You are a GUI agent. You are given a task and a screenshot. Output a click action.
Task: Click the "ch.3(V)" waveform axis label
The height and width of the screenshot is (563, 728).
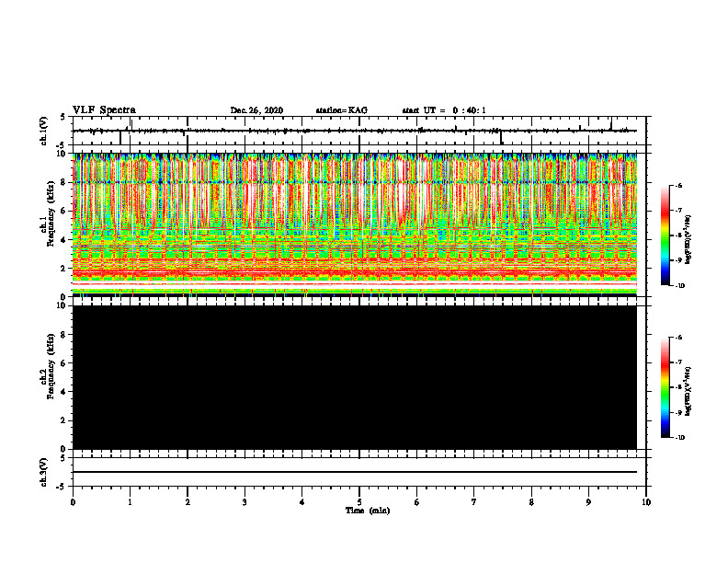tap(43, 472)
